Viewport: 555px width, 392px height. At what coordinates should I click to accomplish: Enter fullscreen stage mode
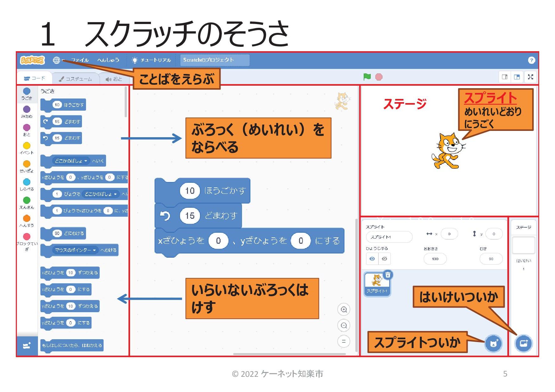point(531,77)
